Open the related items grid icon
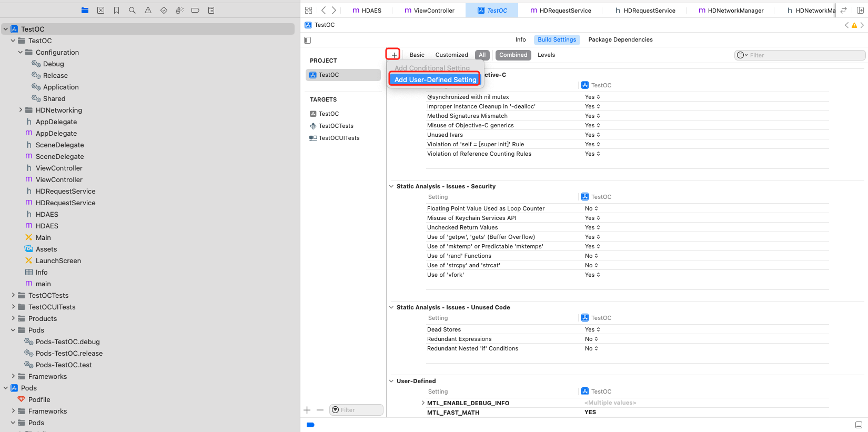Image resolution: width=868 pixels, height=432 pixels. coord(309,10)
